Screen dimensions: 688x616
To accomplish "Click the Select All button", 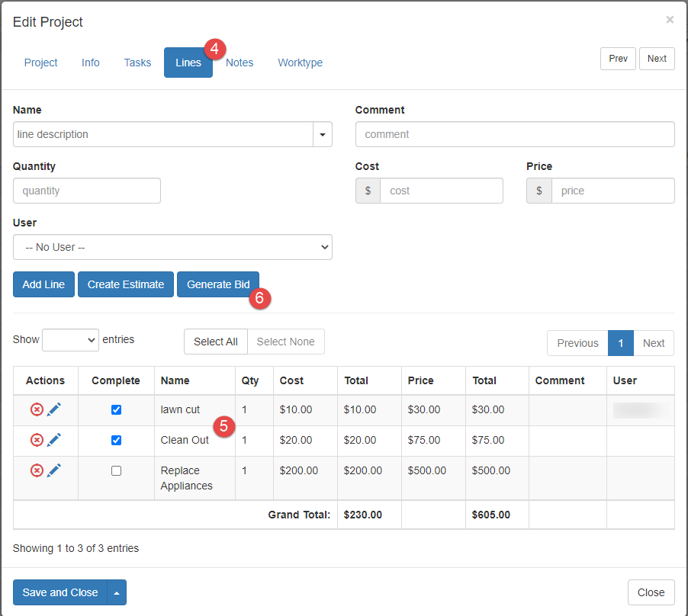I will (215, 342).
